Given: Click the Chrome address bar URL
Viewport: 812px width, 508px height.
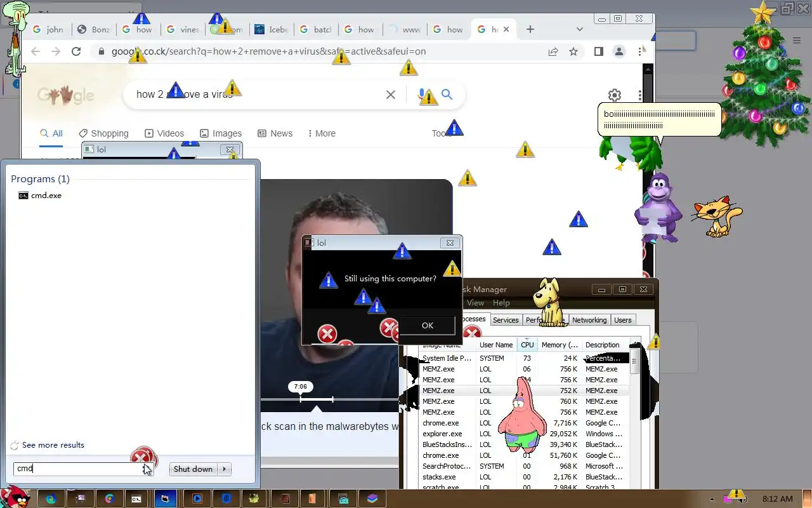Looking at the screenshot, I should click(268, 51).
